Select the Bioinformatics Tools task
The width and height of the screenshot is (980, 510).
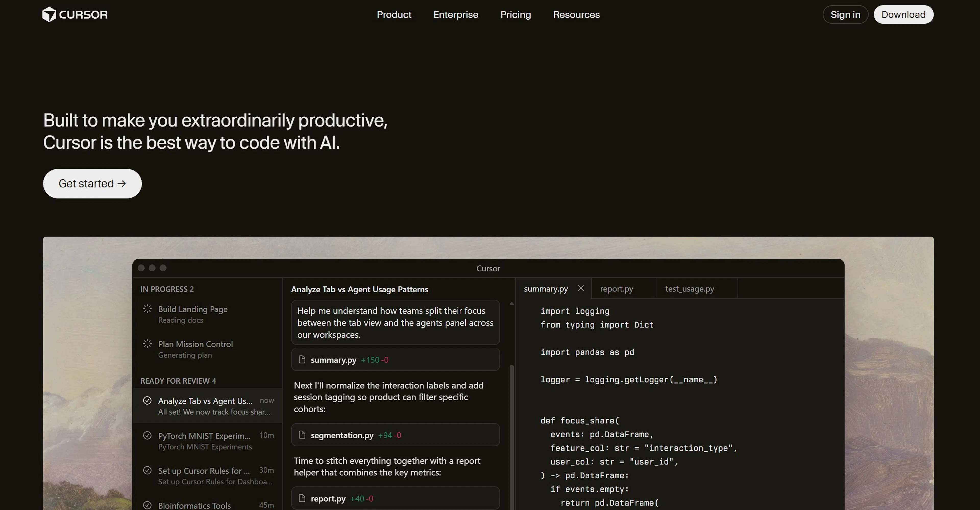coord(194,505)
